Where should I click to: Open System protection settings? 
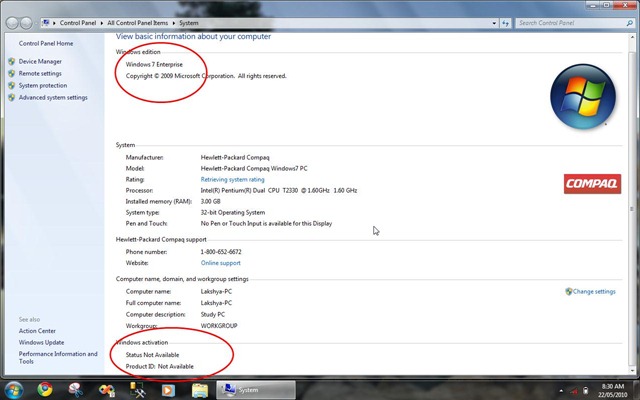[x=43, y=85]
